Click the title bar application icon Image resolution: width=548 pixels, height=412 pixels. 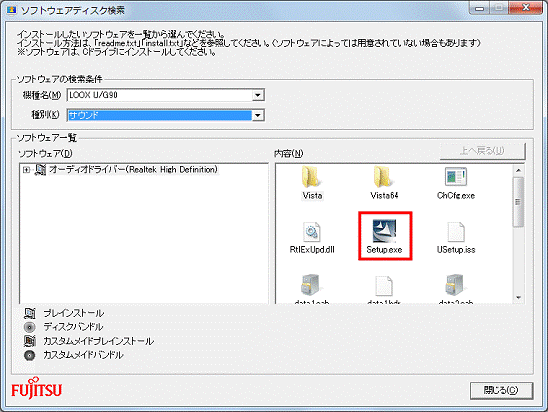click(12, 10)
